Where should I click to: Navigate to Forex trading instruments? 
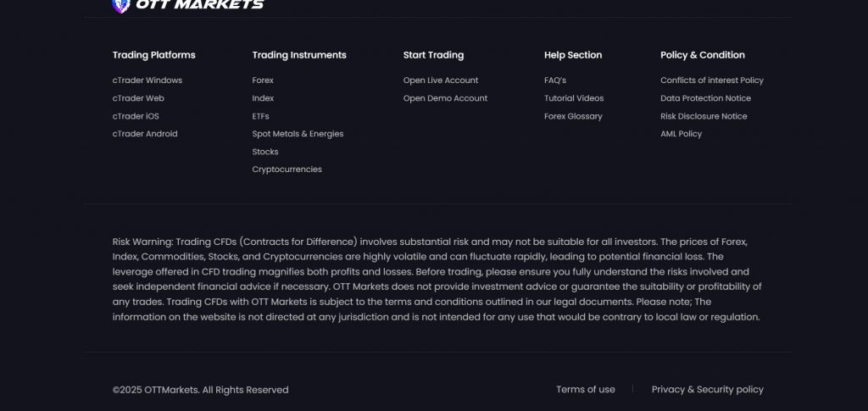[263, 81]
